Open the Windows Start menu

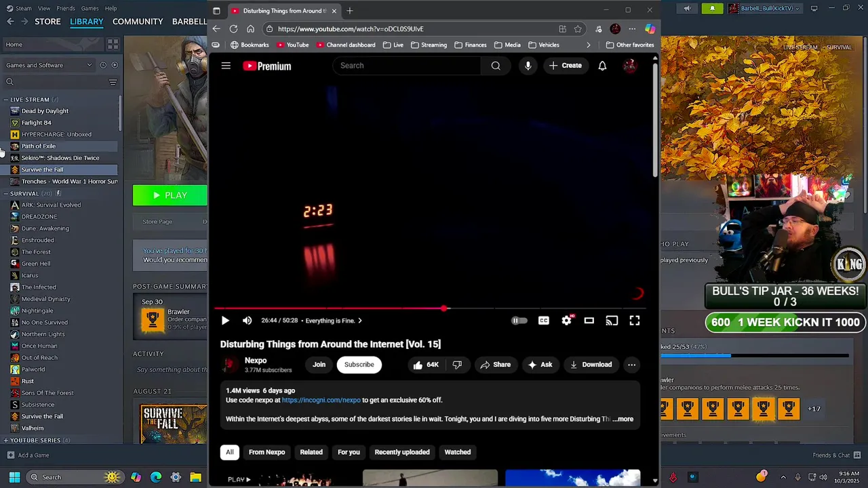(x=14, y=477)
